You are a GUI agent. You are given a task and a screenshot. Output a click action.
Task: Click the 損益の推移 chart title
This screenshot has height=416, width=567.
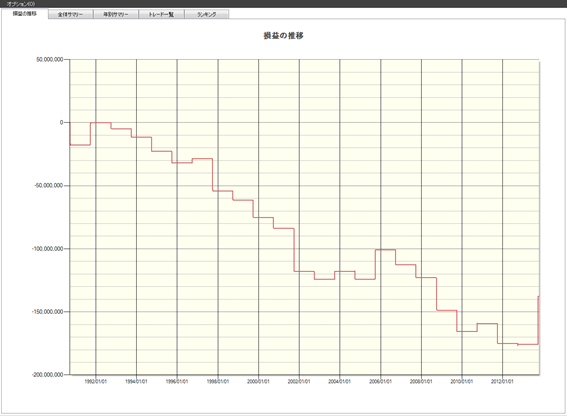point(284,35)
